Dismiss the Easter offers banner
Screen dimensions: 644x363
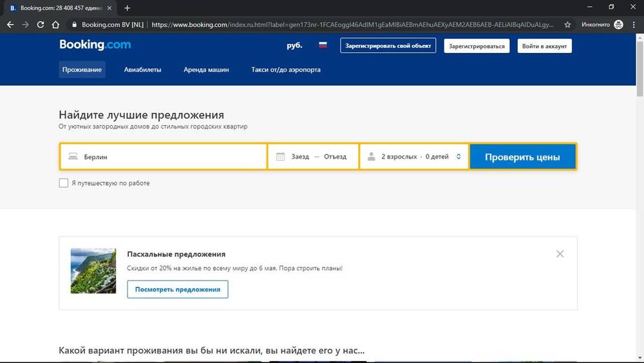coord(560,253)
